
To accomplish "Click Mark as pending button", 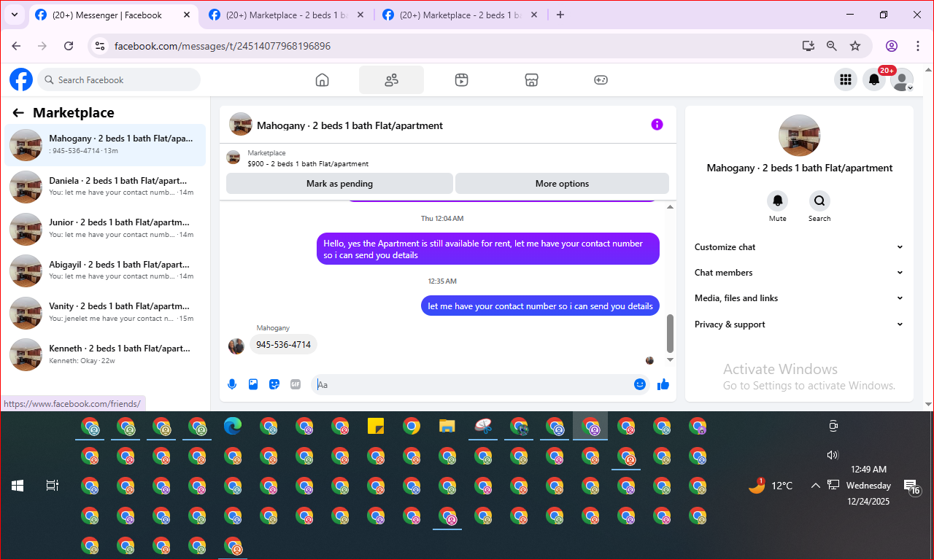I will coord(339,184).
